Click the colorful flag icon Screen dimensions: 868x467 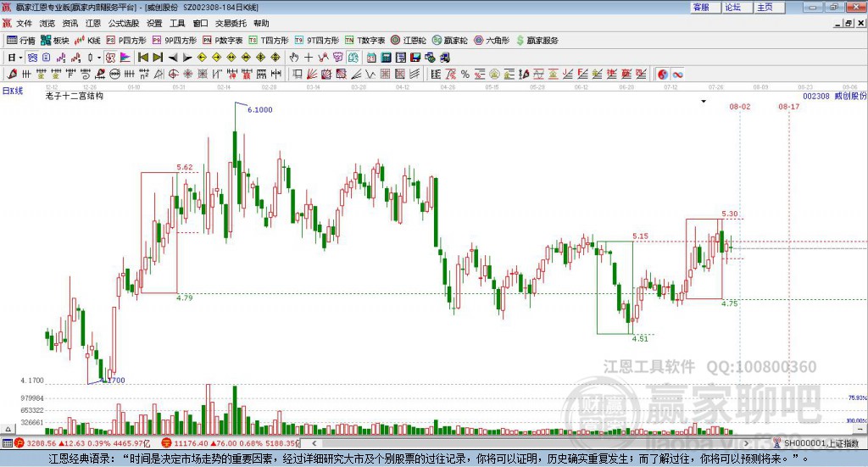click(125, 58)
